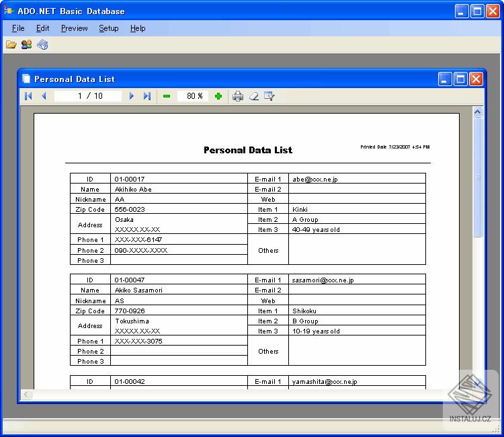This screenshot has height=437, width=504.
Task: Click the name Akihiko Abe
Action: 133,189
